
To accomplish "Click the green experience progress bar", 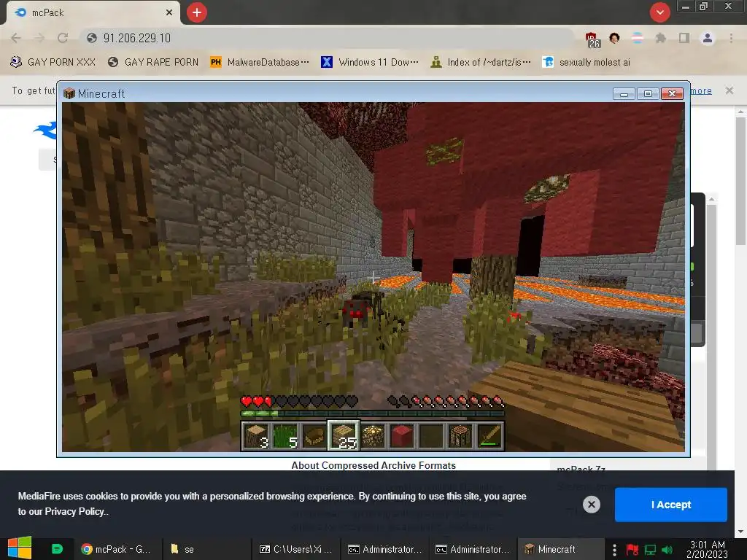I will [373, 414].
